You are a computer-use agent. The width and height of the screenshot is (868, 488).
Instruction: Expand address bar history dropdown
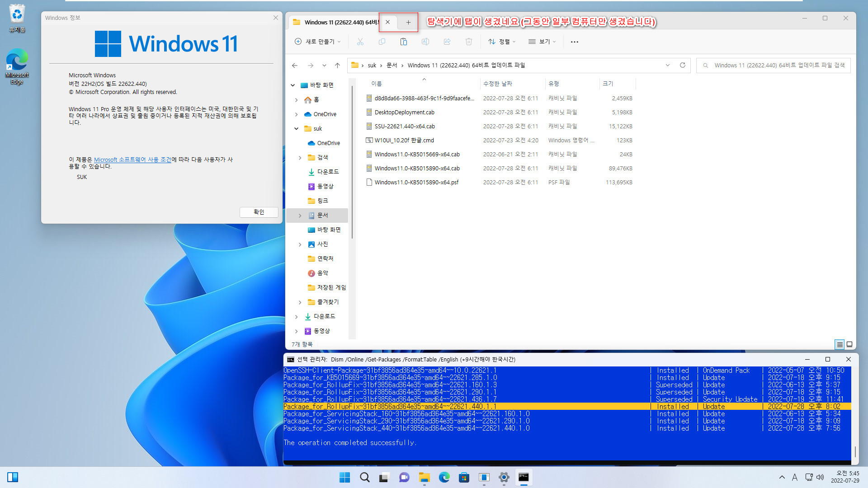668,65
